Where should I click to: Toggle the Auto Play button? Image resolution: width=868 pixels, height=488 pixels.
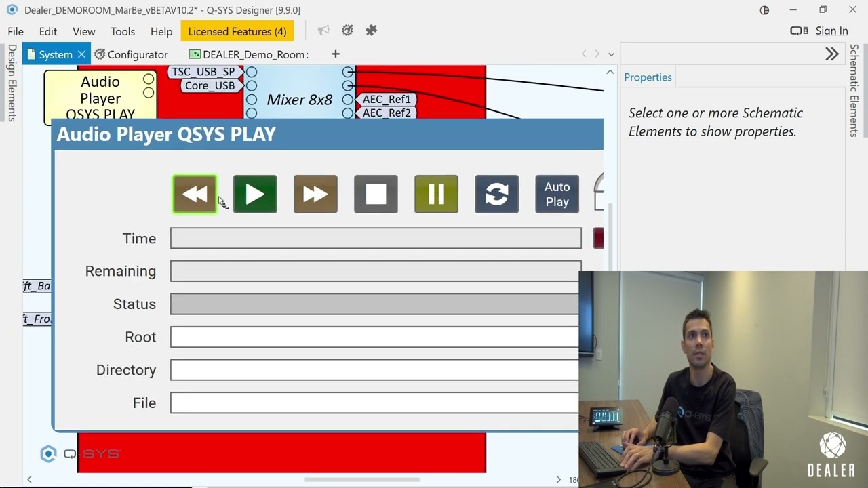[x=557, y=195]
